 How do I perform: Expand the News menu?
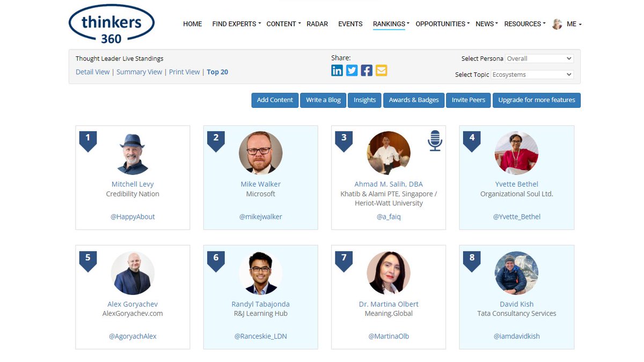click(487, 24)
